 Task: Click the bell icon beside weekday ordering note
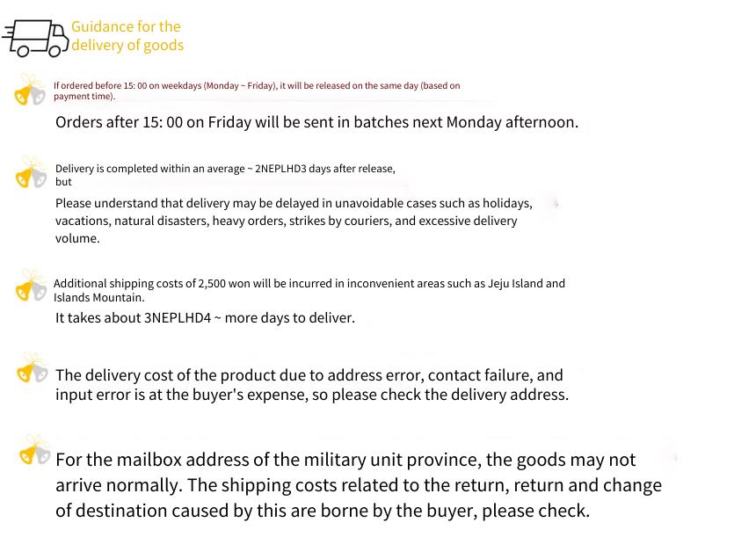point(30,89)
